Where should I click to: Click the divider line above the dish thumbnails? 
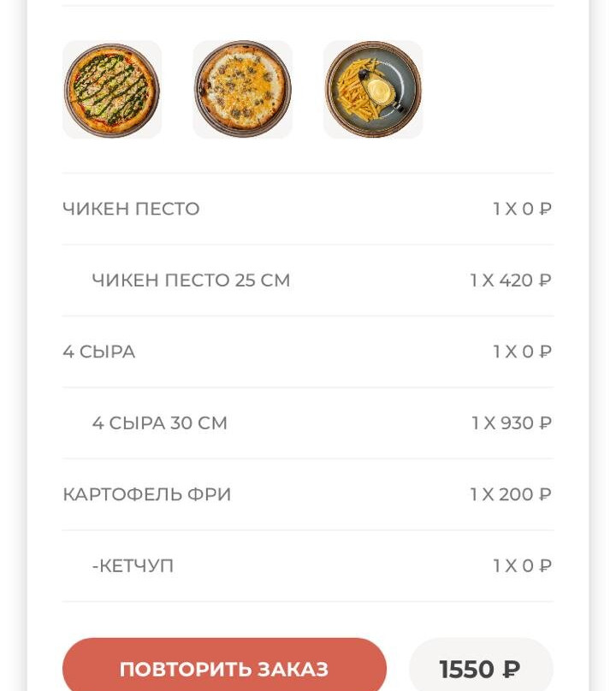click(x=308, y=6)
